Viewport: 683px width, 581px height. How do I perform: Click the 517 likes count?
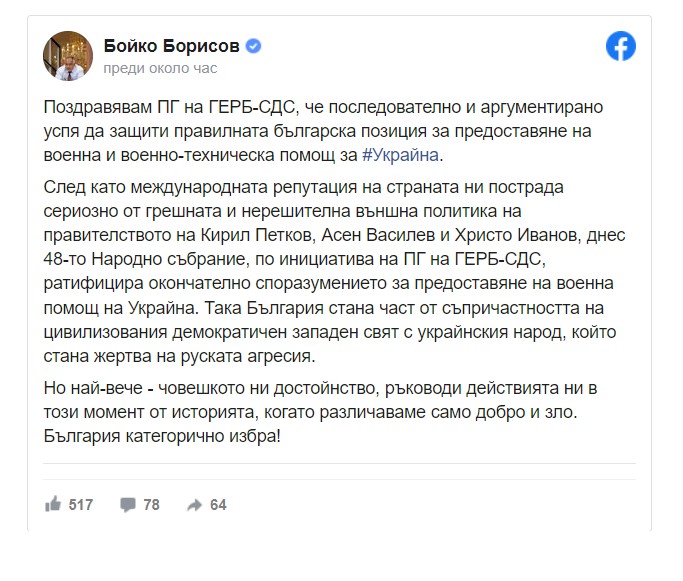(80, 505)
